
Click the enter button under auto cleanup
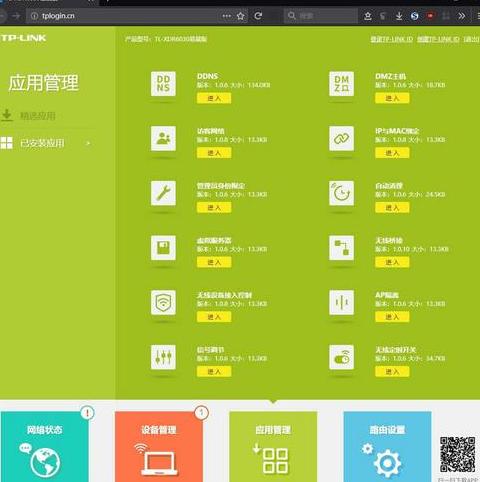392,207
